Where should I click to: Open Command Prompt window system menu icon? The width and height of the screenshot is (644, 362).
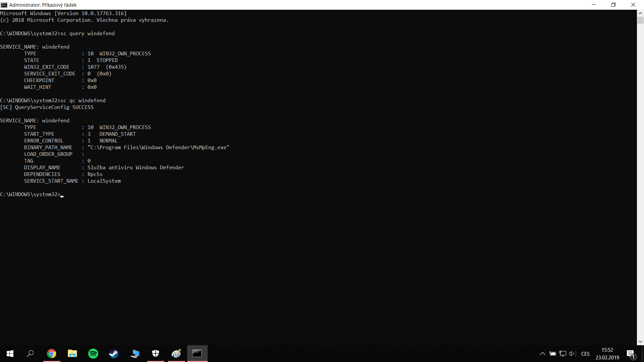[x=4, y=5]
